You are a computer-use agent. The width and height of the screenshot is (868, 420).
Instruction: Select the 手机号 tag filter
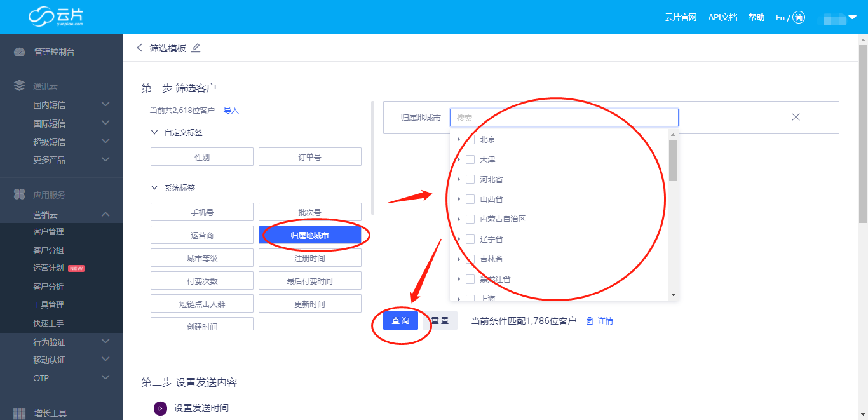click(x=202, y=212)
